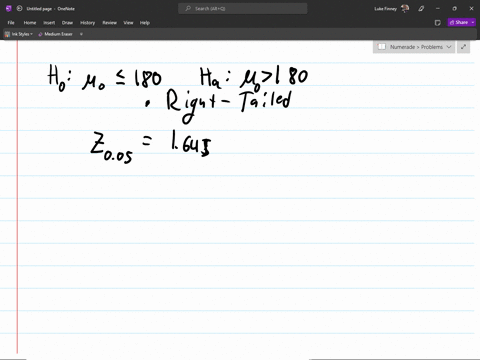
Task: Open the Help tab
Action: [x=145, y=23]
